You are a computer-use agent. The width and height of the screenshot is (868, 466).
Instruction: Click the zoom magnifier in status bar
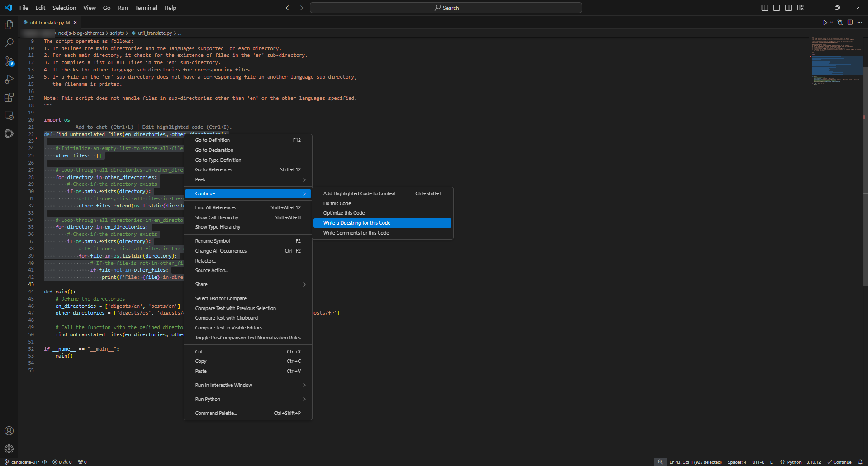pos(660,462)
